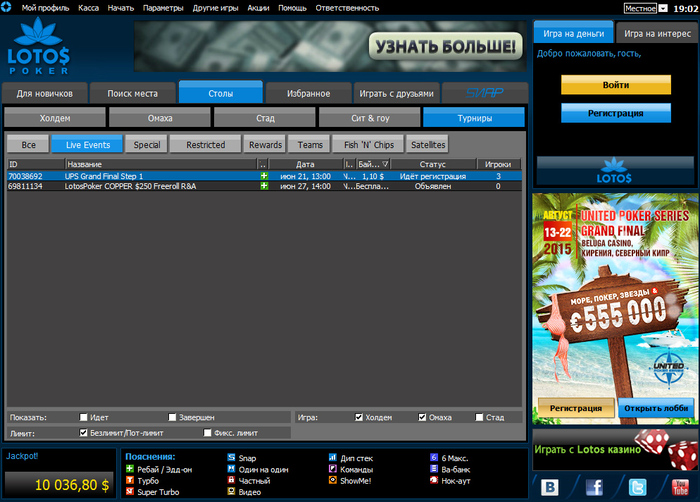The height and width of the screenshot is (502, 700).
Task: Click the Lotos Poker logo
Action: coord(38,46)
